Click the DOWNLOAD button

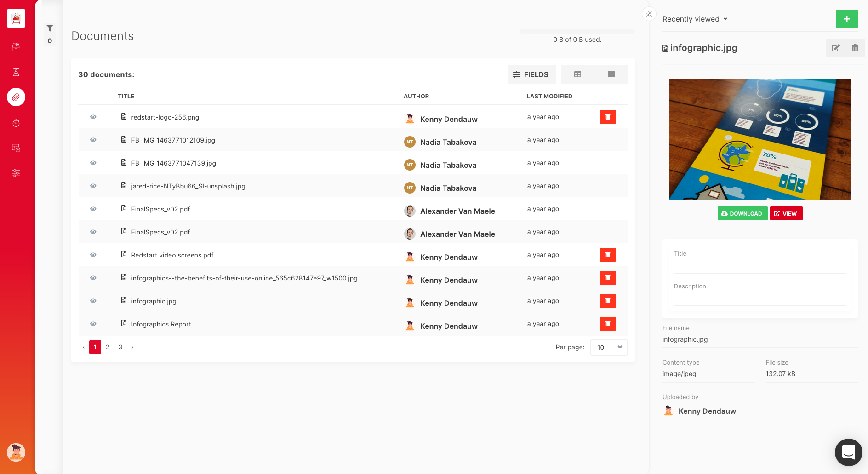click(742, 213)
